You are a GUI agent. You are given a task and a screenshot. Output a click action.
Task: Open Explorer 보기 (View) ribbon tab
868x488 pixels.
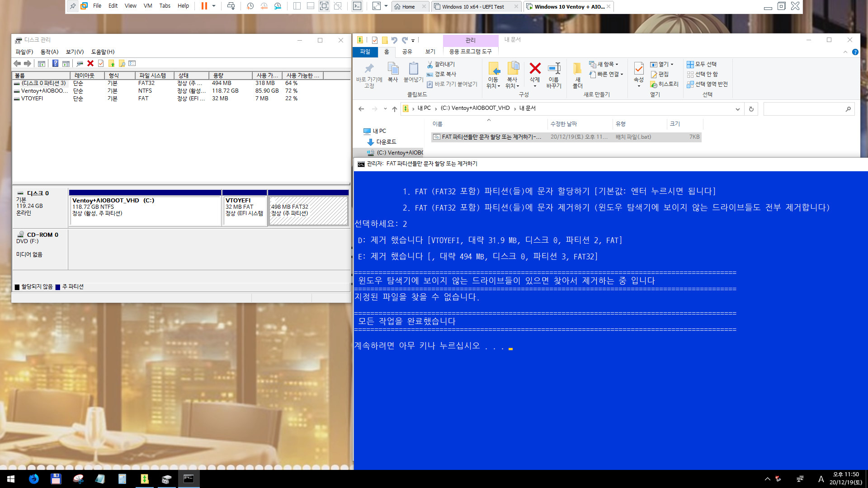(430, 52)
